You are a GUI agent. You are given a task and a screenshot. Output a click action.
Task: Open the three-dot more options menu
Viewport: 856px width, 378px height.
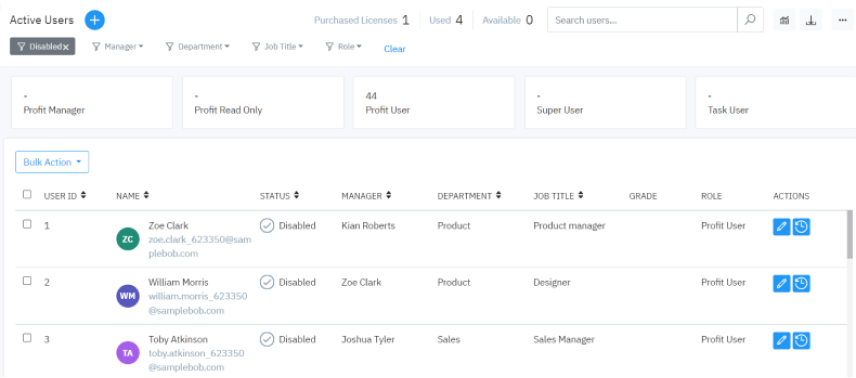click(x=842, y=20)
